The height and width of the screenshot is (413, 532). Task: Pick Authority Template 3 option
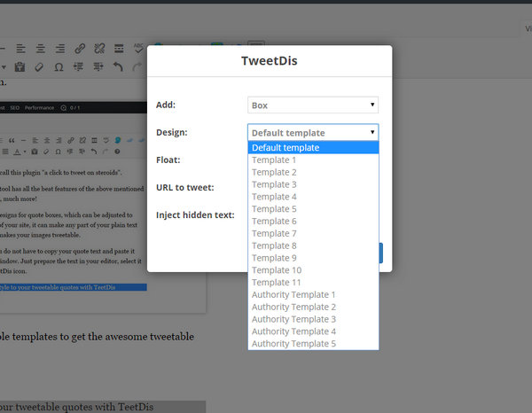pyautogui.click(x=313, y=319)
